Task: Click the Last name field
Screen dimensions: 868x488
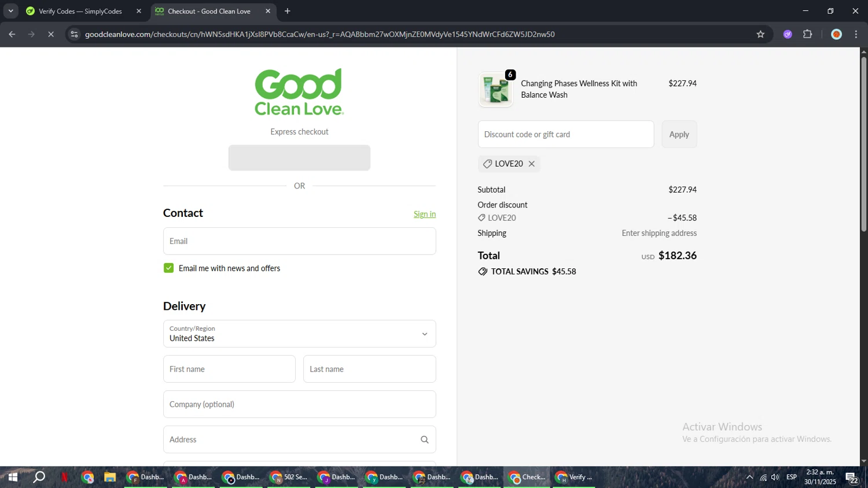Action: [x=369, y=369]
